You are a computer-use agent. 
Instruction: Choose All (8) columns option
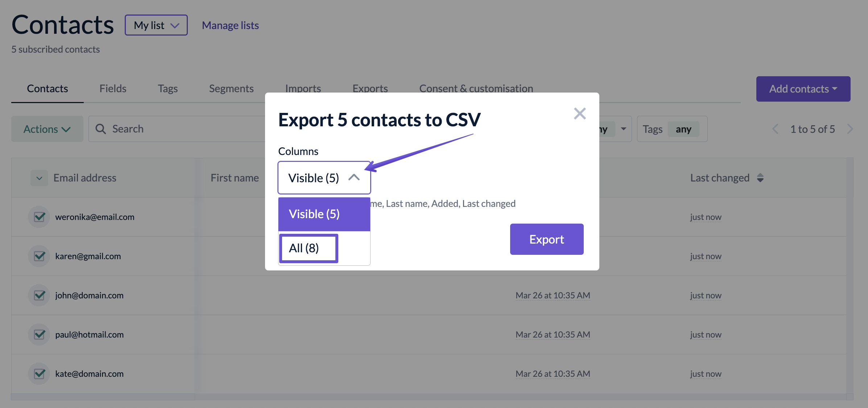tap(308, 248)
